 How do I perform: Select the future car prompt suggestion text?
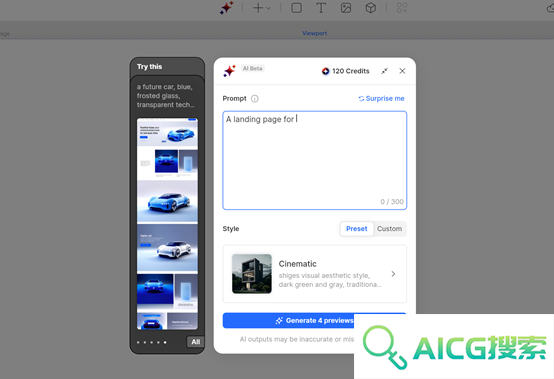click(165, 96)
